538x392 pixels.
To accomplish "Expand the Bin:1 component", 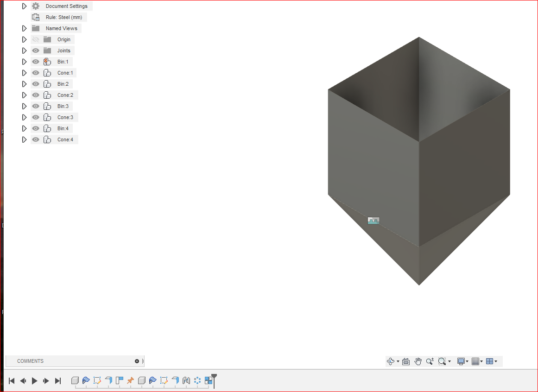I will click(24, 62).
